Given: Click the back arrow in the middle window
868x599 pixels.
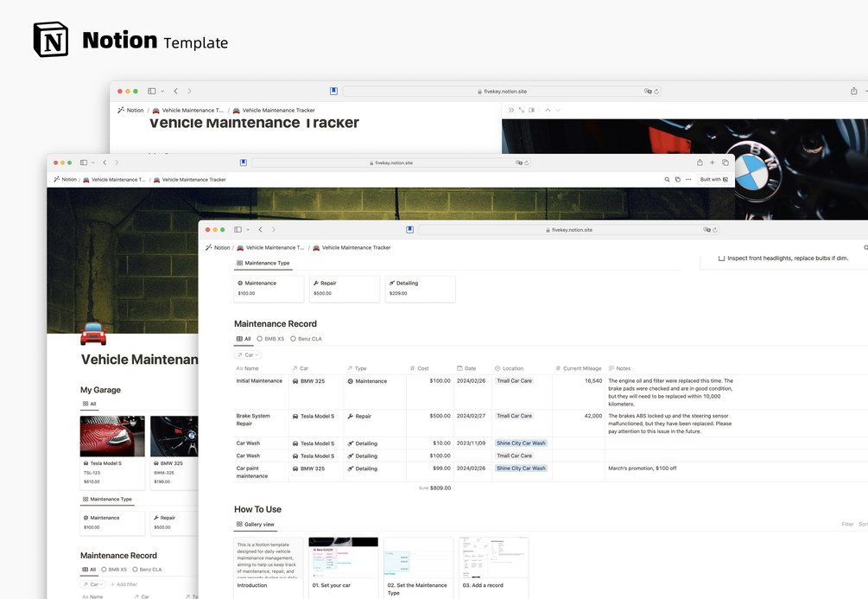Looking at the screenshot, I should [x=105, y=162].
